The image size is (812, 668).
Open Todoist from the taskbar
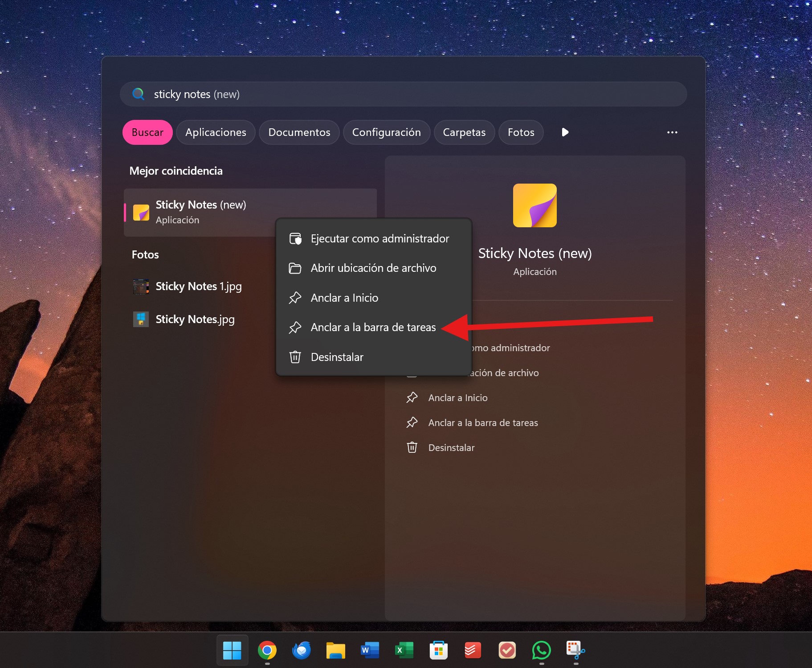pyautogui.click(x=473, y=650)
